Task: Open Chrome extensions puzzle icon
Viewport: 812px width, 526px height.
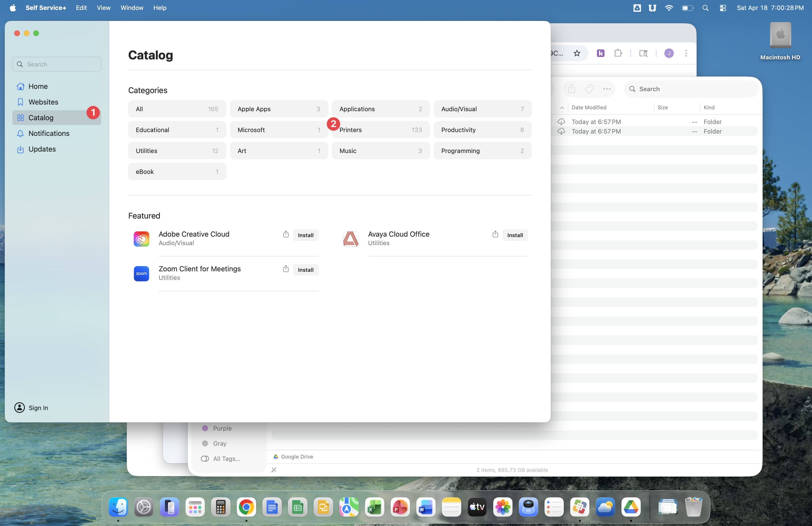Action: [618, 53]
